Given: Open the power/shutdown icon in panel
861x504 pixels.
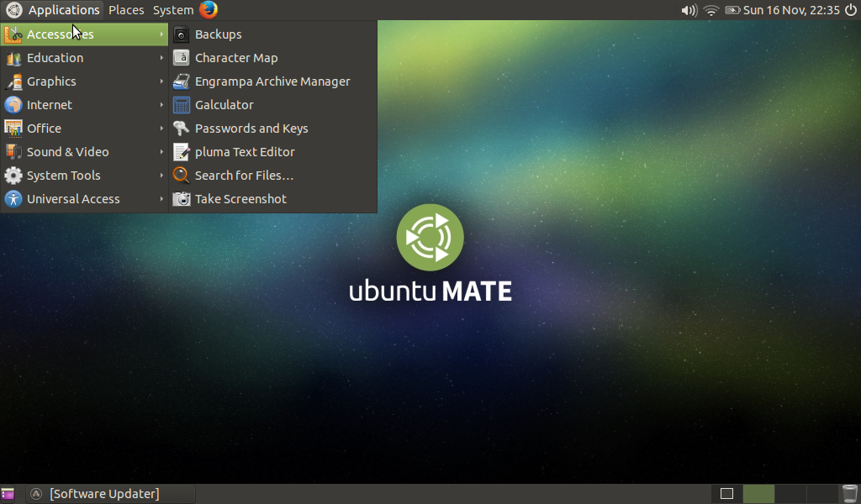Looking at the screenshot, I should [851, 10].
